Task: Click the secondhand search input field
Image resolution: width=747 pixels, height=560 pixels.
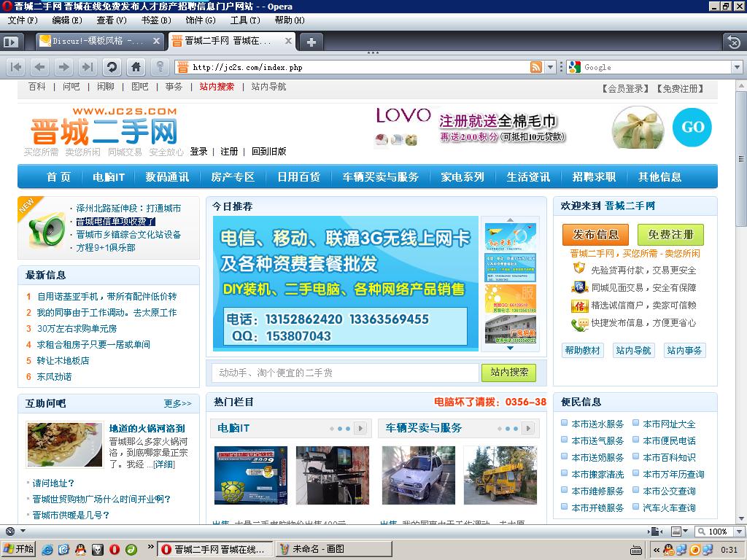Action: [x=345, y=373]
